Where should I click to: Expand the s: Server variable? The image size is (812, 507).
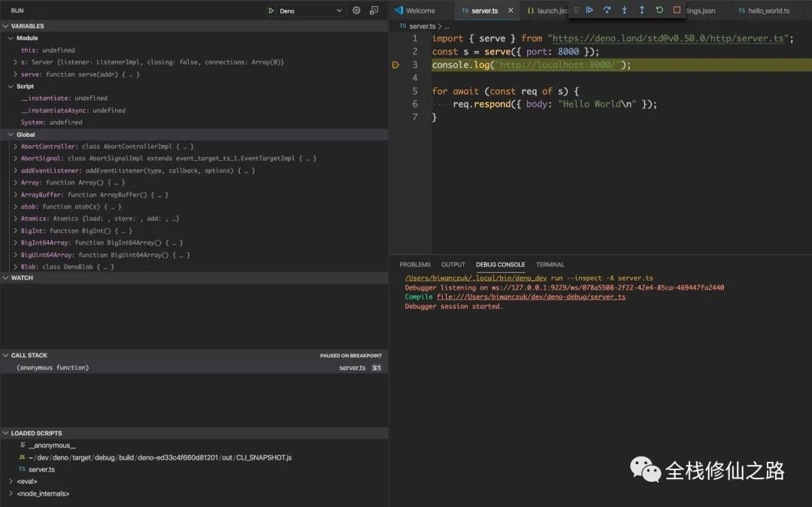[15, 62]
